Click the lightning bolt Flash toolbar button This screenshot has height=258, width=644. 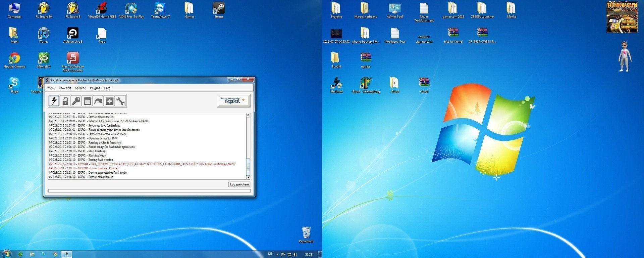pyautogui.click(x=54, y=101)
